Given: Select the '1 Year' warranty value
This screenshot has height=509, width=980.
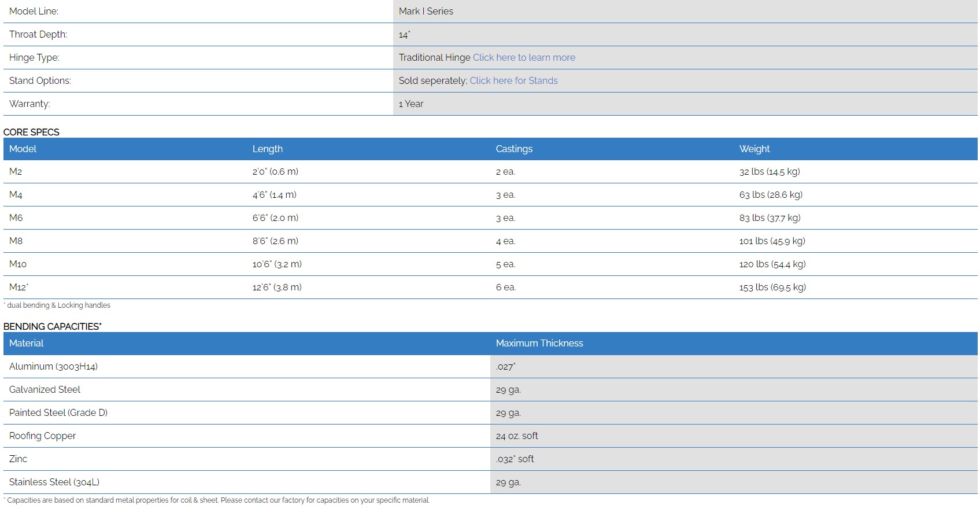Looking at the screenshot, I should pos(411,104).
